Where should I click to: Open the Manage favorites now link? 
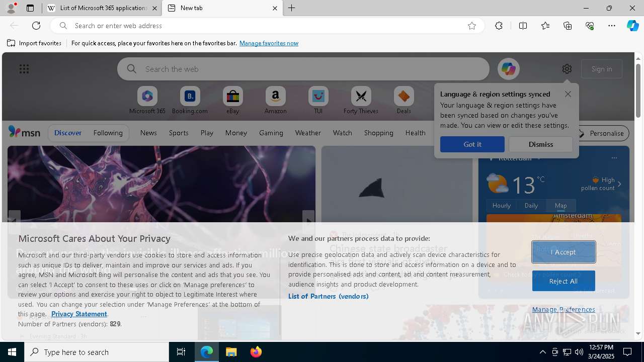269,43
